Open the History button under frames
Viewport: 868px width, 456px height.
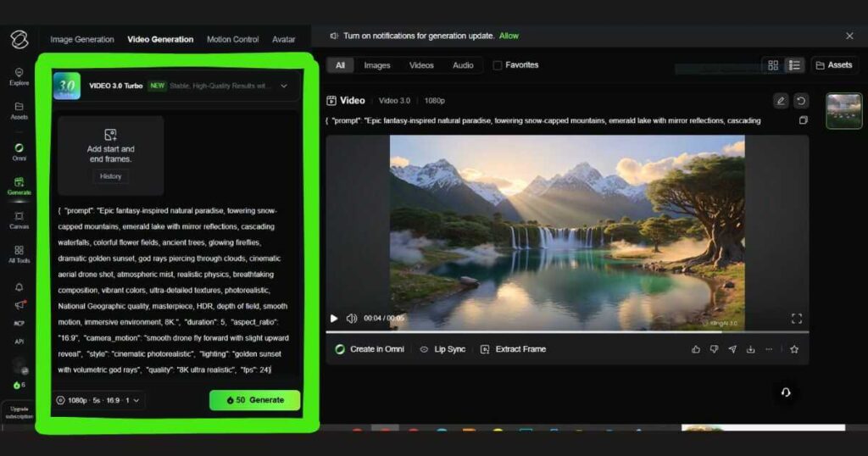[x=111, y=176]
